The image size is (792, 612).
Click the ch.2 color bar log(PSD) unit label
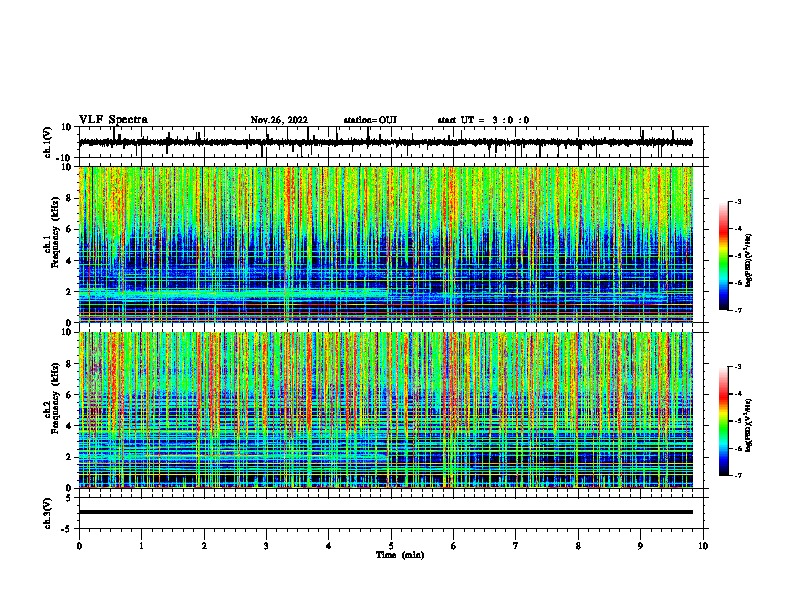(749, 425)
